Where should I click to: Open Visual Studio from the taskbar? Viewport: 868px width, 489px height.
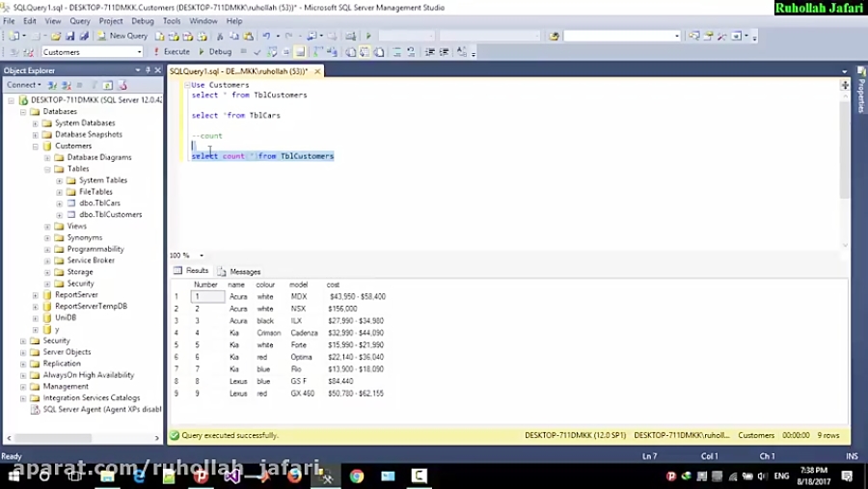tap(232, 476)
